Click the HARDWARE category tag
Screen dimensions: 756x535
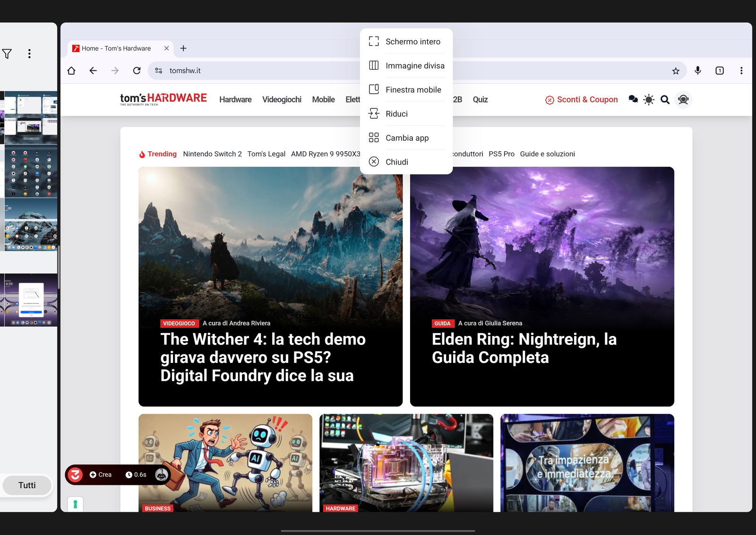tap(340, 509)
